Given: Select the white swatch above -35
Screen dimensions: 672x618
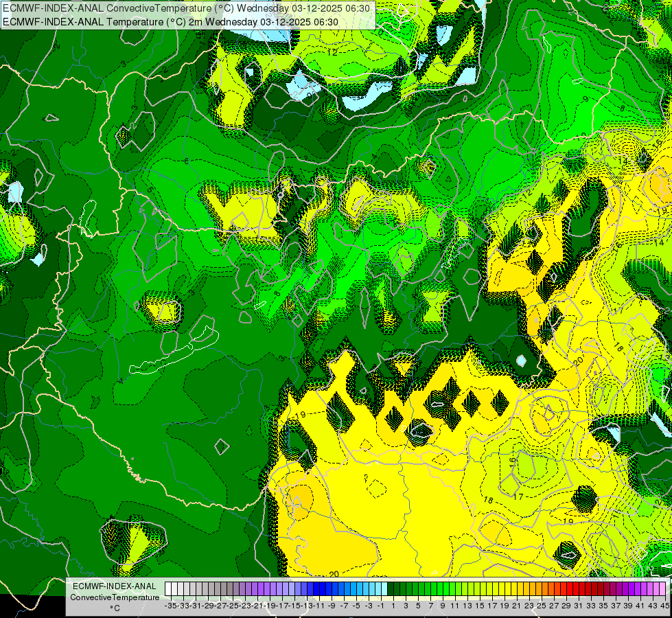Looking at the screenshot, I should tap(168, 588).
